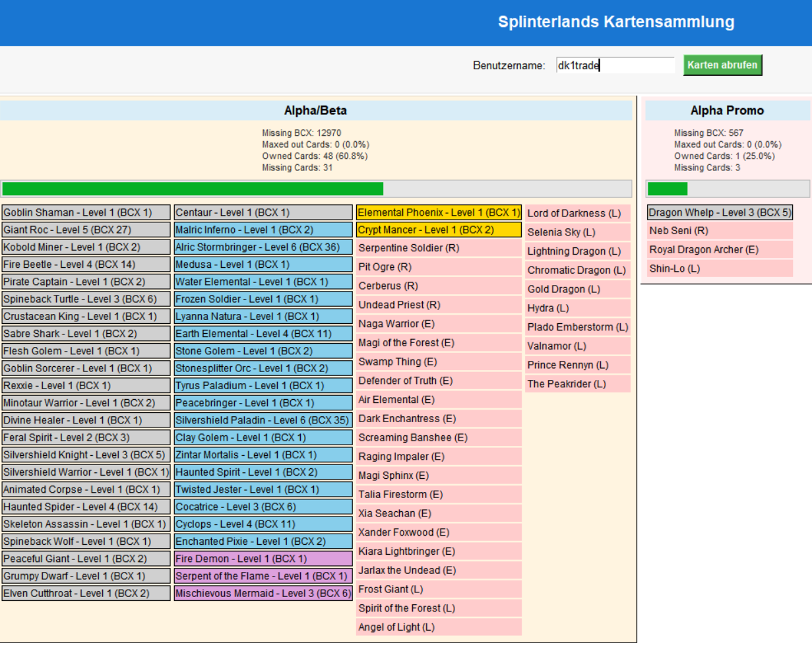
Task: Select the Crypt Mancer gold card
Action: (439, 230)
